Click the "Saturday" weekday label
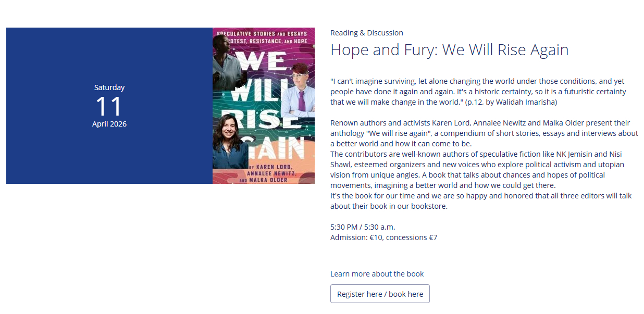The width and height of the screenshot is (644, 314). [x=109, y=87]
